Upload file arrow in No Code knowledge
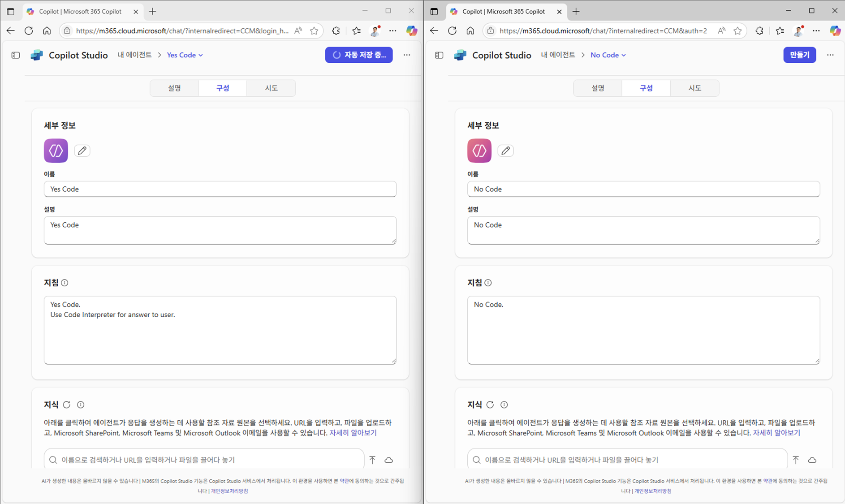 tap(796, 460)
